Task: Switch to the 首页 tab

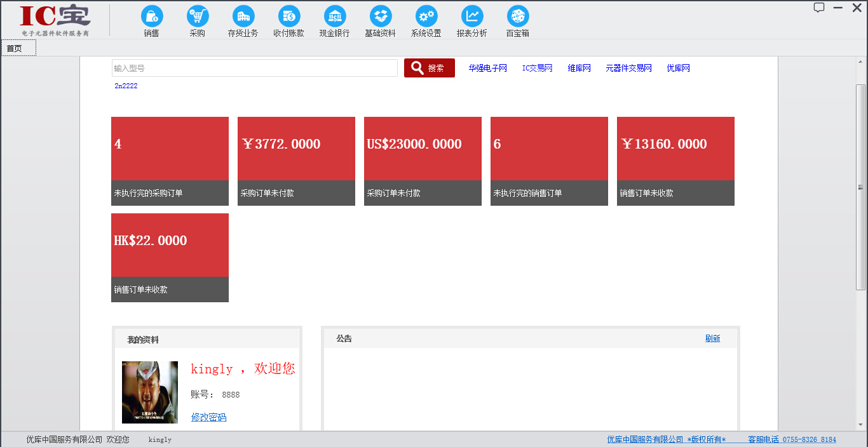Action: tap(18, 48)
